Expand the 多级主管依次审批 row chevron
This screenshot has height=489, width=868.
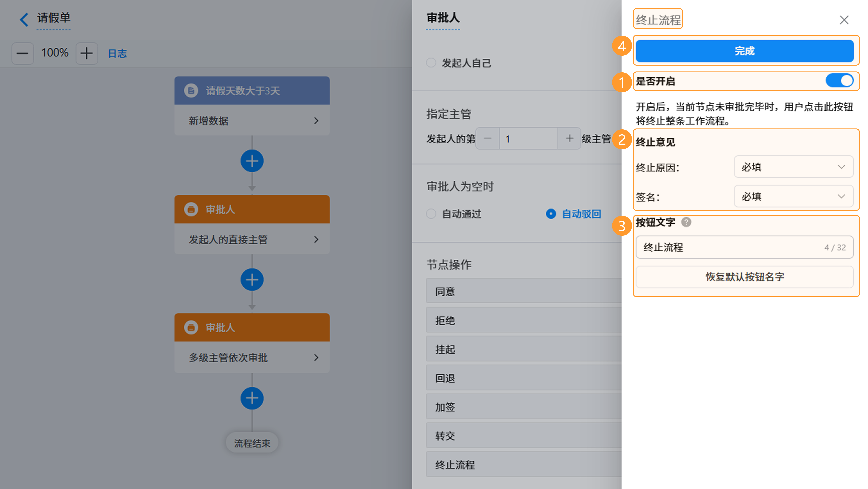click(x=316, y=357)
